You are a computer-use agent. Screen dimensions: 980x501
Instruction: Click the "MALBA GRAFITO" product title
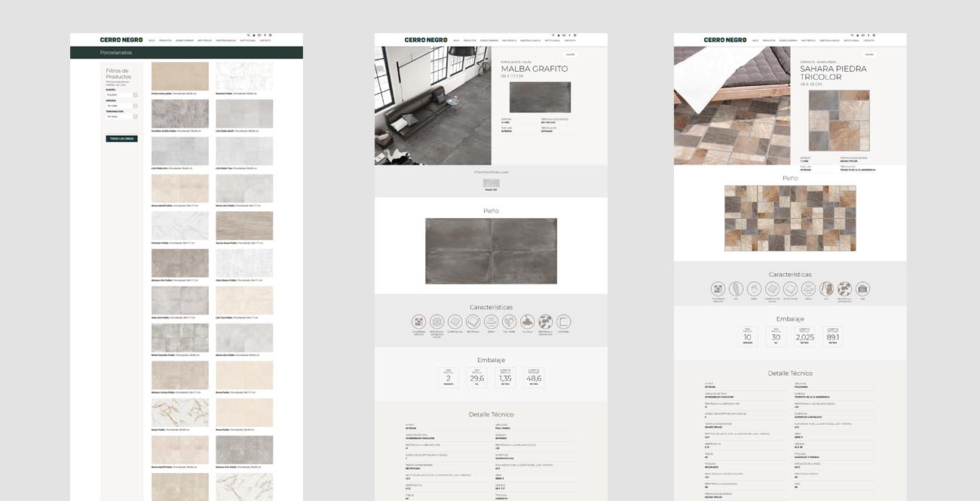pos(534,69)
